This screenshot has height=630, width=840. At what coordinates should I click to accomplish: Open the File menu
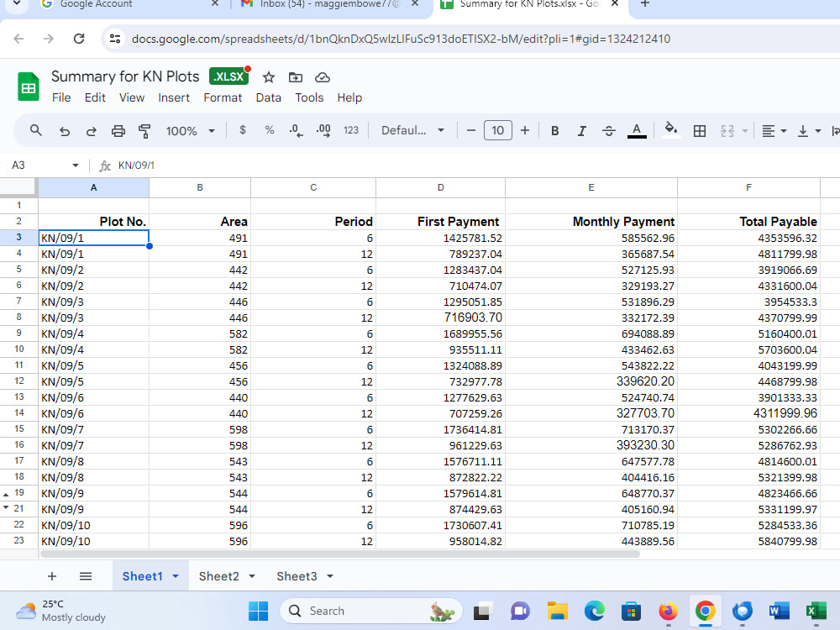(61, 97)
